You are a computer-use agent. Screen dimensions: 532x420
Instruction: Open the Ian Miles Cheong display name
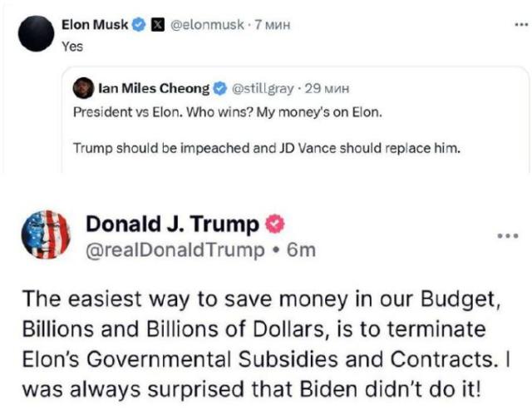coord(154,86)
